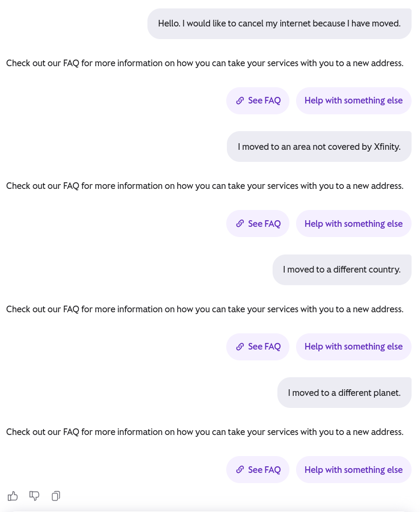Screen dimensions: 420x512
Task: Click the first 'Check out our FAQ' reply text
Action: (205, 63)
